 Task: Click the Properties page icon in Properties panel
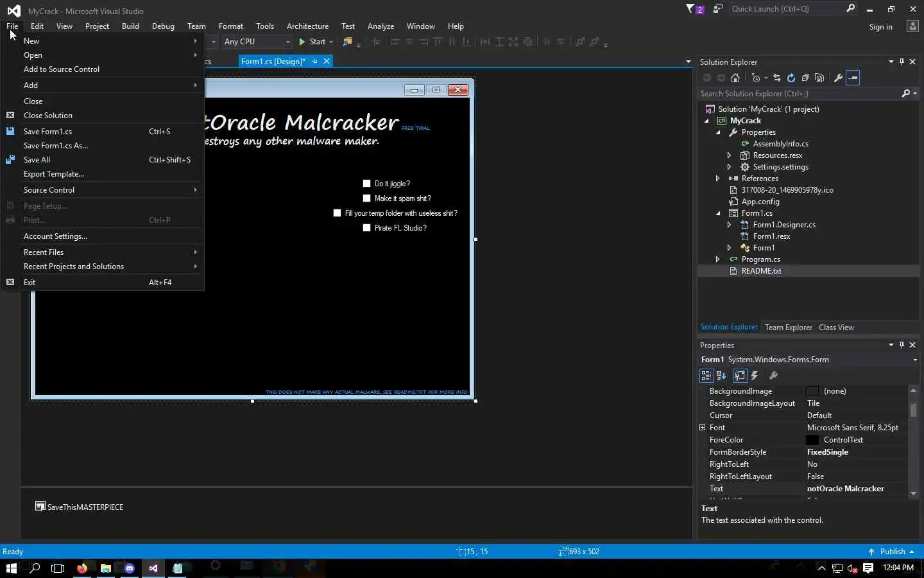point(740,376)
